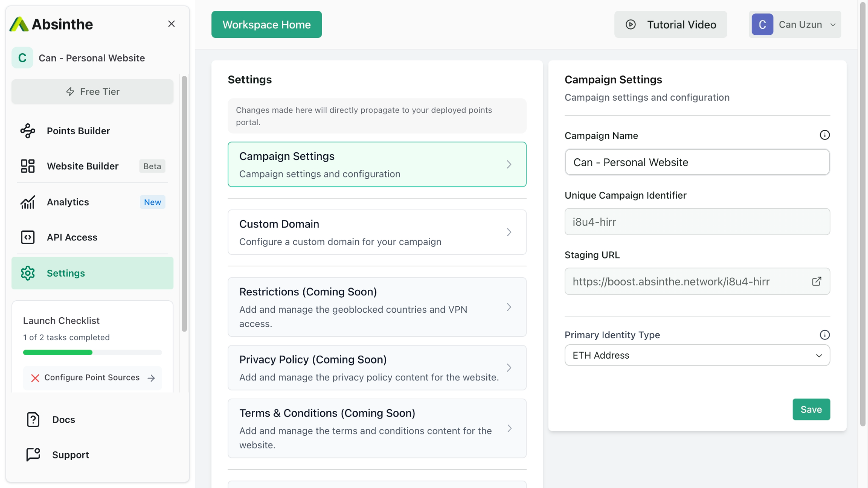Open Staging URL in new tab via external link icon

[x=816, y=281]
